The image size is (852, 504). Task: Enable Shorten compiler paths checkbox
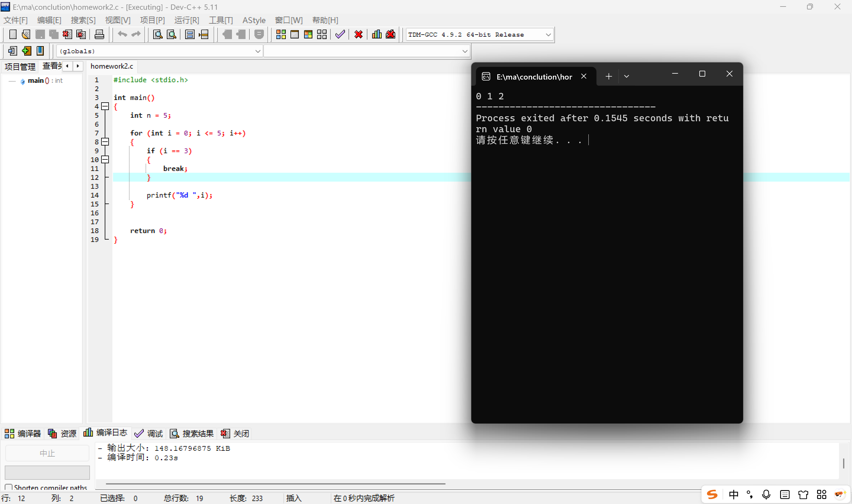[9, 487]
